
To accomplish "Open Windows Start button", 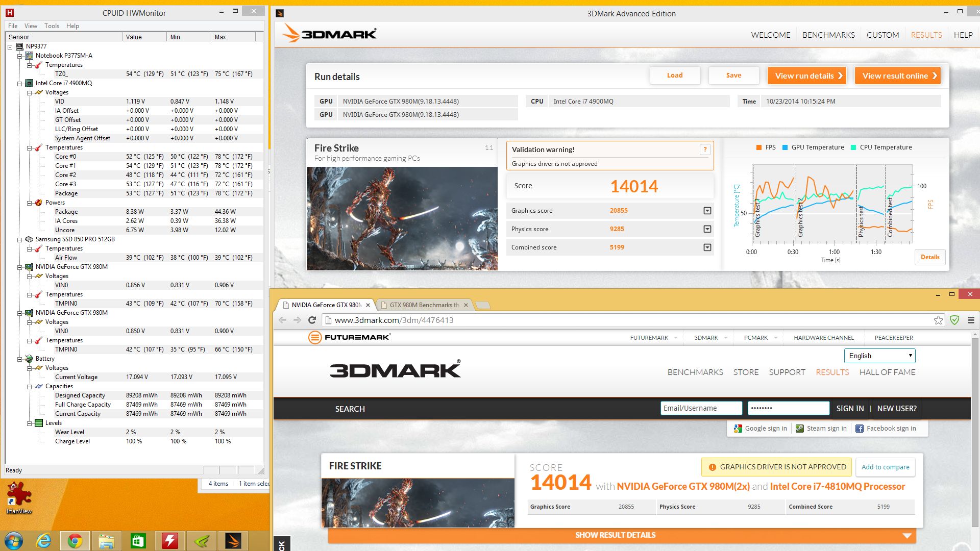I will pyautogui.click(x=13, y=541).
